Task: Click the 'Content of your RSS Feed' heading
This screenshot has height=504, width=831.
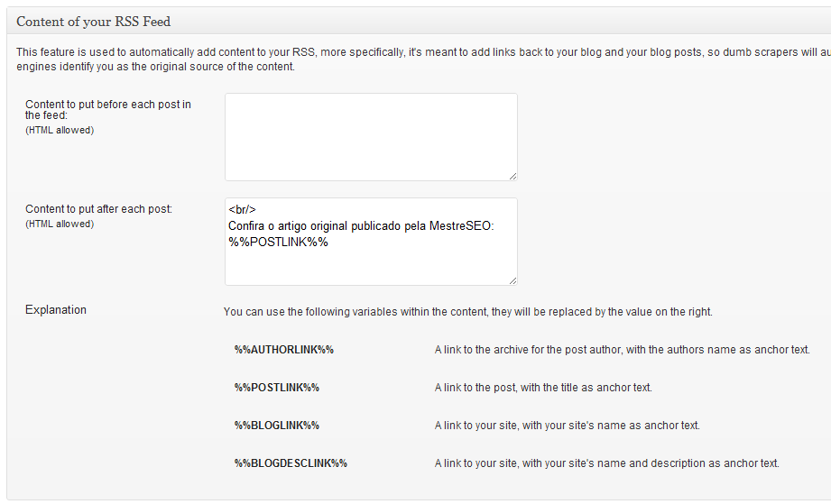Action: [94, 21]
